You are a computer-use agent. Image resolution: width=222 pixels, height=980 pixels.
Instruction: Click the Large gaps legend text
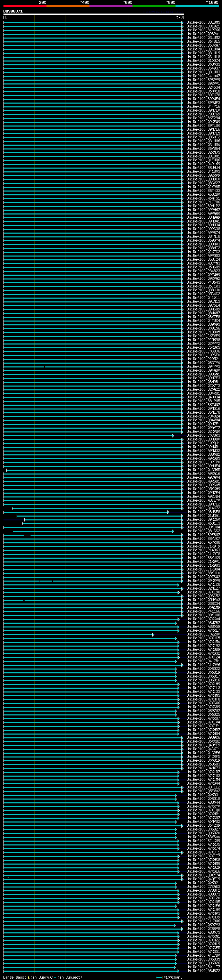43,978
